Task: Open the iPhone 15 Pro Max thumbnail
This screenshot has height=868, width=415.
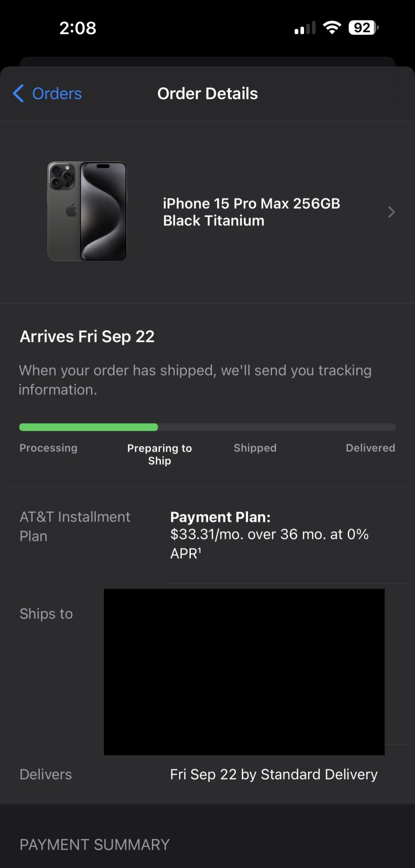Action: [x=87, y=211]
